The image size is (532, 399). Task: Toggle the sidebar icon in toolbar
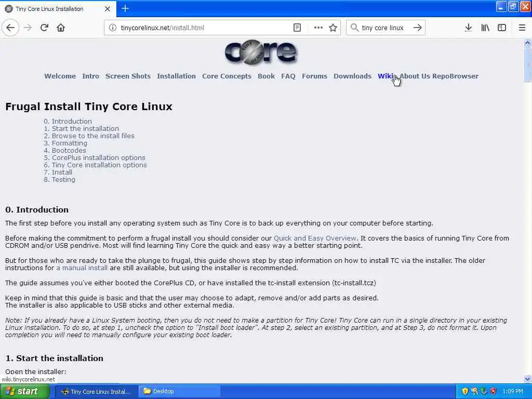(502, 28)
